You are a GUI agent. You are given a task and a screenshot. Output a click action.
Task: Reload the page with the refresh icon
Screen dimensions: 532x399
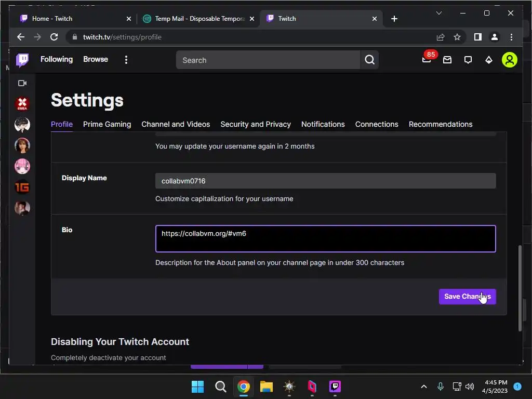(x=54, y=37)
